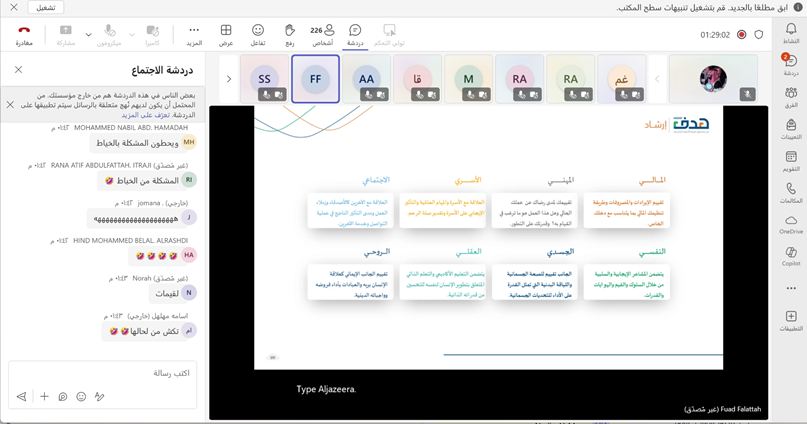The width and height of the screenshot is (807, 424).
Task: Click the red Leave call button
Action: [x=24, y=35]
